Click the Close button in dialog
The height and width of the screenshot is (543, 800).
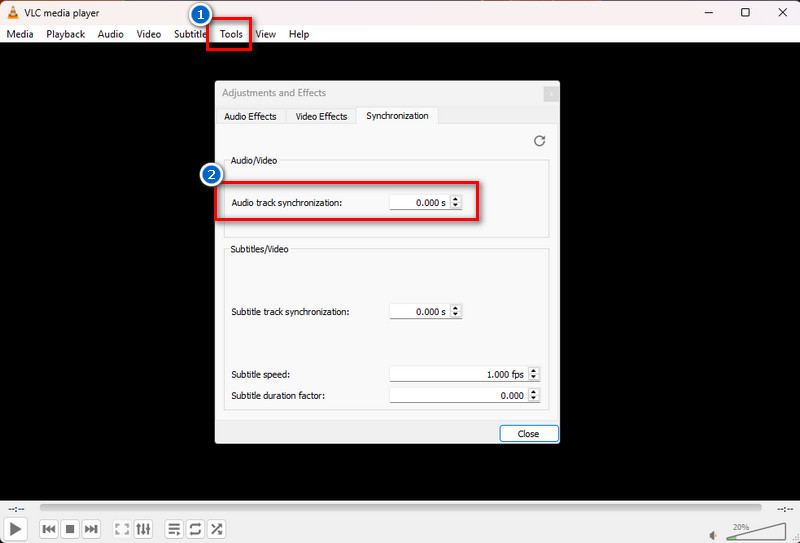529,434
